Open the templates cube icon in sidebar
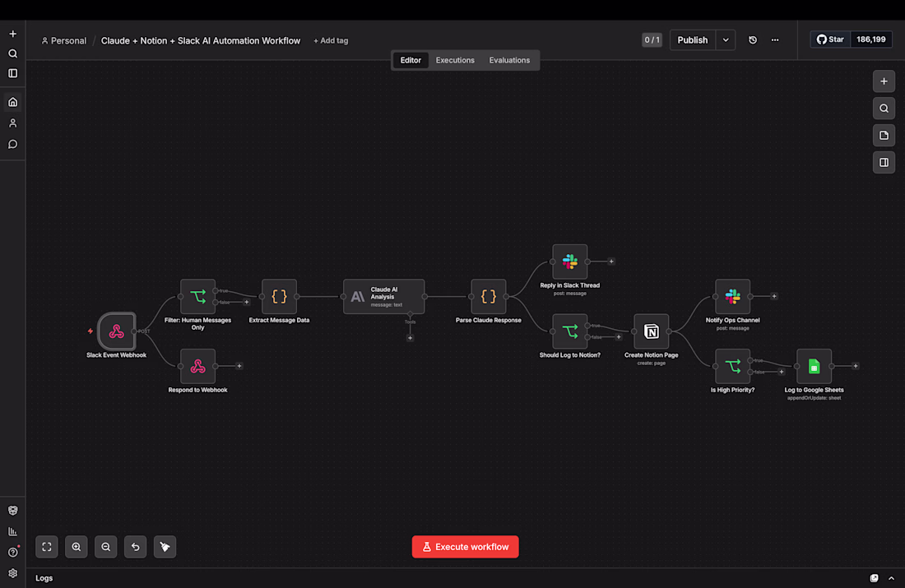The width and height of the screenshot is (905, 588). click(x=12, y=510)
